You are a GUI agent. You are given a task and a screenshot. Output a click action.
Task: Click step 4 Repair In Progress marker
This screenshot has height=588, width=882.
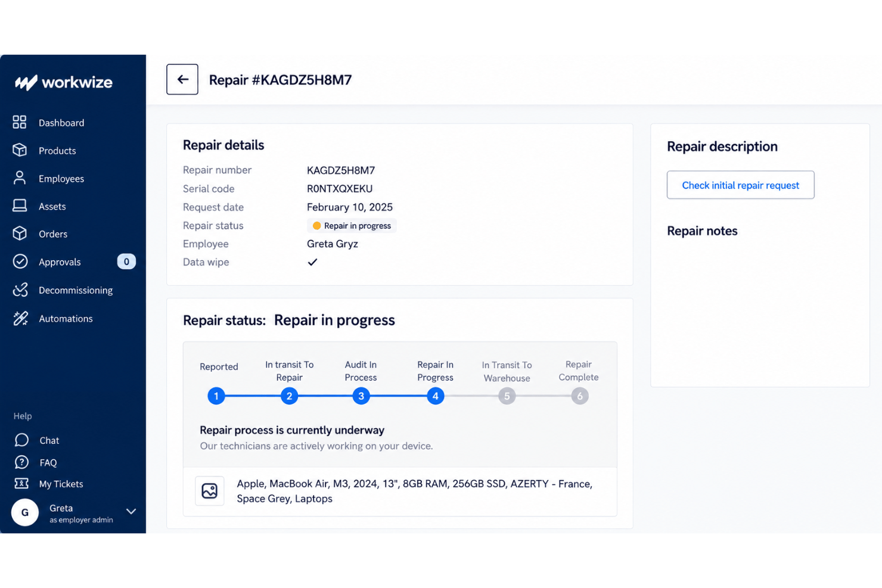point(436,396)
